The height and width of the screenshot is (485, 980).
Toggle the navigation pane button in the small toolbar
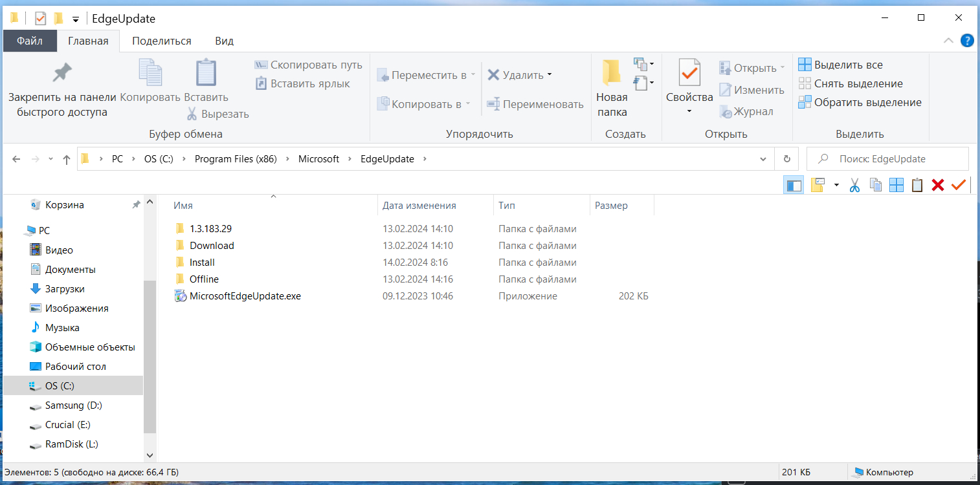[794, 186]
